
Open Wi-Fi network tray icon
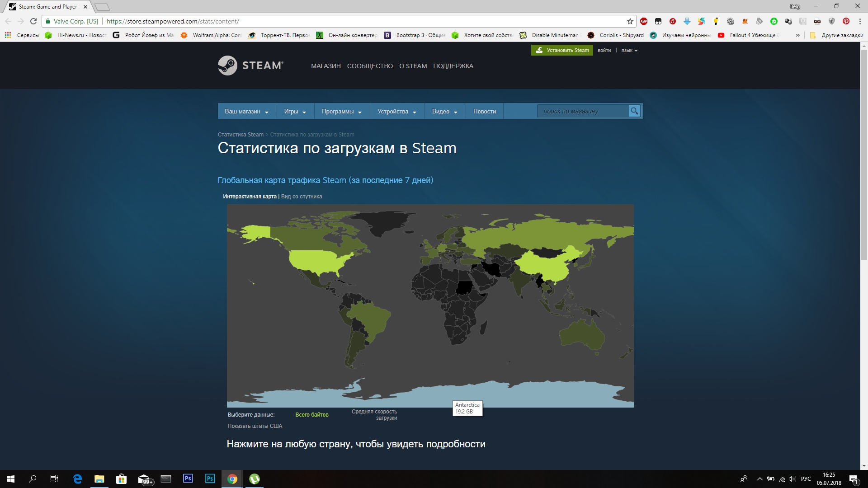pos(782,479)
